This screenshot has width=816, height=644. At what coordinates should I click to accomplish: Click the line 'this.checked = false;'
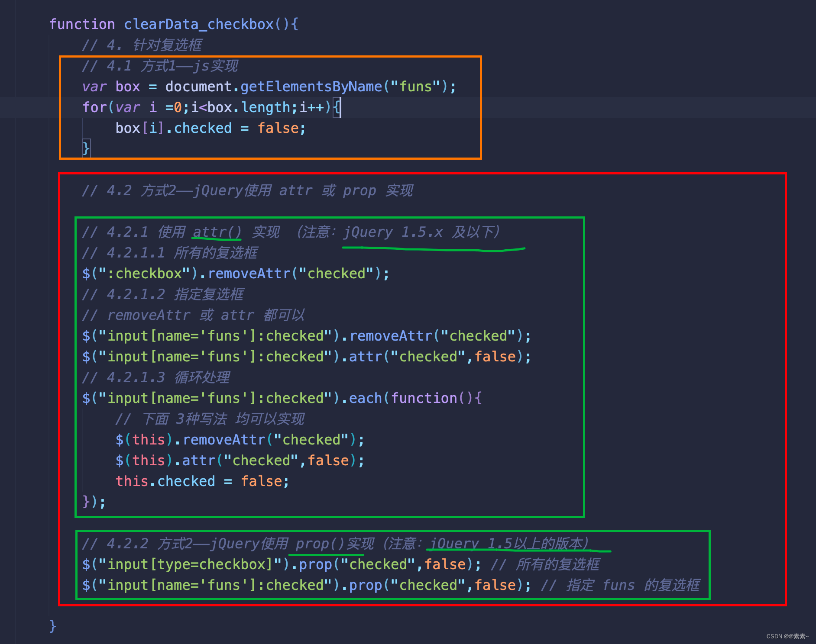[x=202, y=481]
